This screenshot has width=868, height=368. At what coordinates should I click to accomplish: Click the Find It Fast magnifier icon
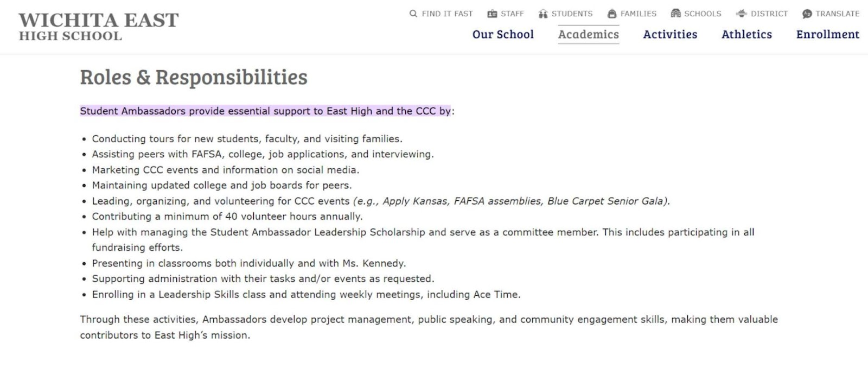(x=413, y=14)
